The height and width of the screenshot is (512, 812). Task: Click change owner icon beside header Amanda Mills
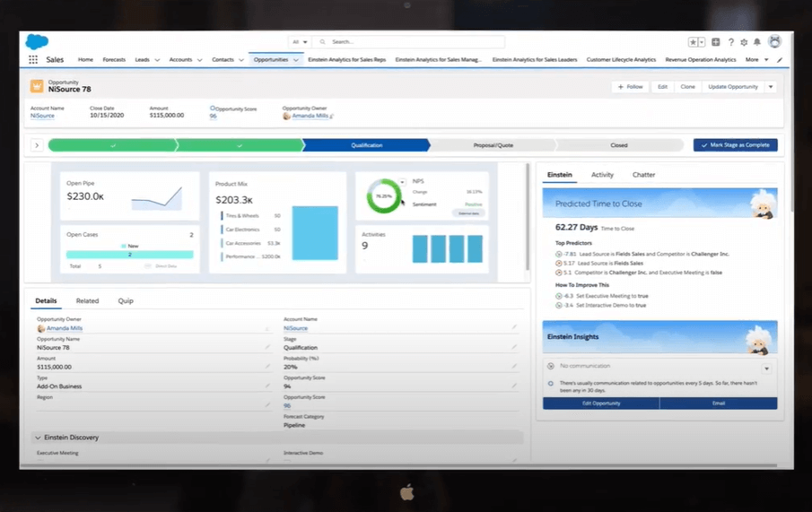point(331,116)
